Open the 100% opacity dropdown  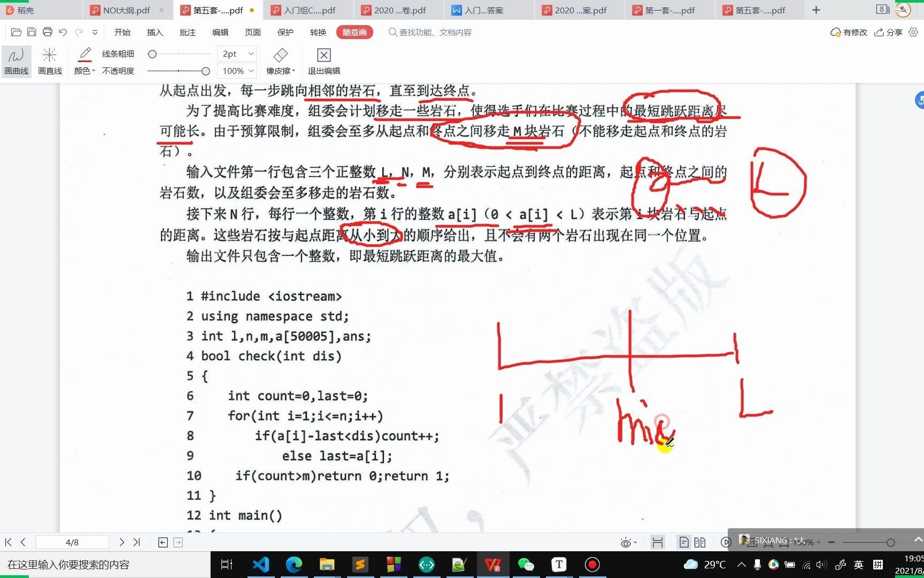point(236,70)
